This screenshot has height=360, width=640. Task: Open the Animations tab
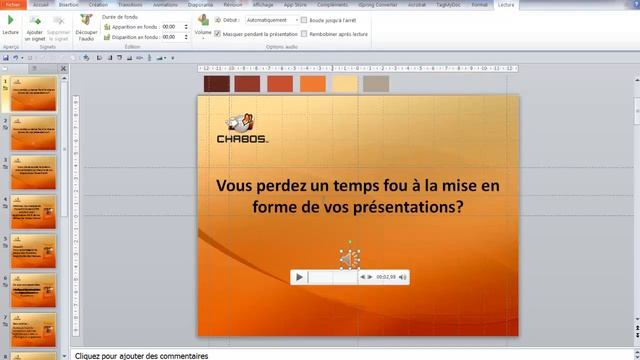click(x=165, y=4)
